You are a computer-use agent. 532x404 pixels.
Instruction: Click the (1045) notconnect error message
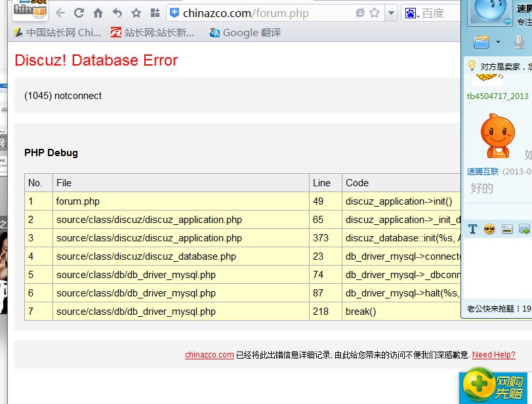63,96
